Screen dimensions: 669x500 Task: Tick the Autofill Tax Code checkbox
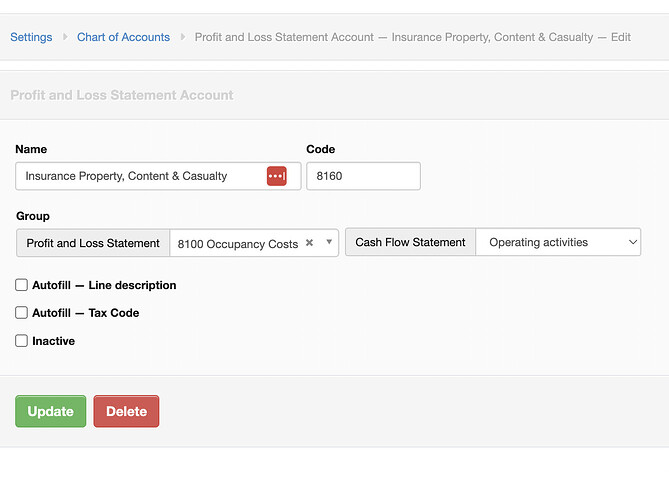21,313
